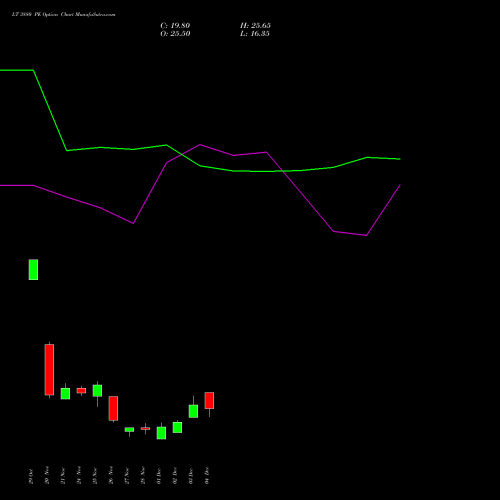
Task: Click the 20 Nov date label
Action: [47, 475]
